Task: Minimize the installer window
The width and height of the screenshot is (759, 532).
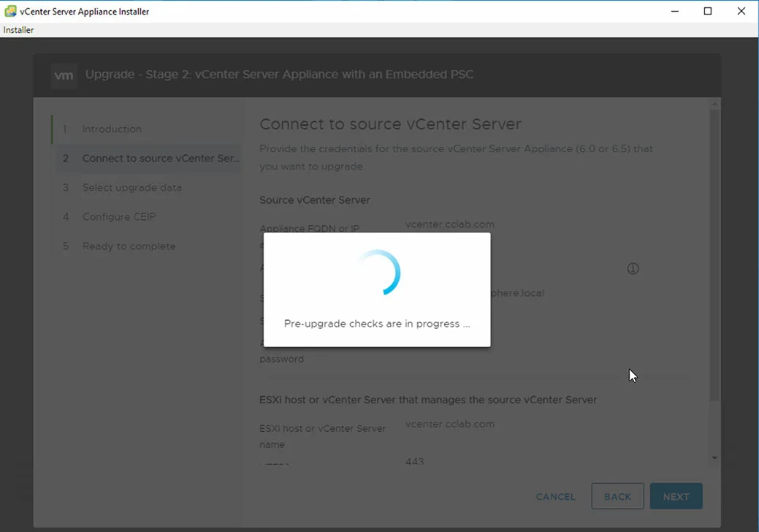Action: pyautogui.click(x=675, y=11)
